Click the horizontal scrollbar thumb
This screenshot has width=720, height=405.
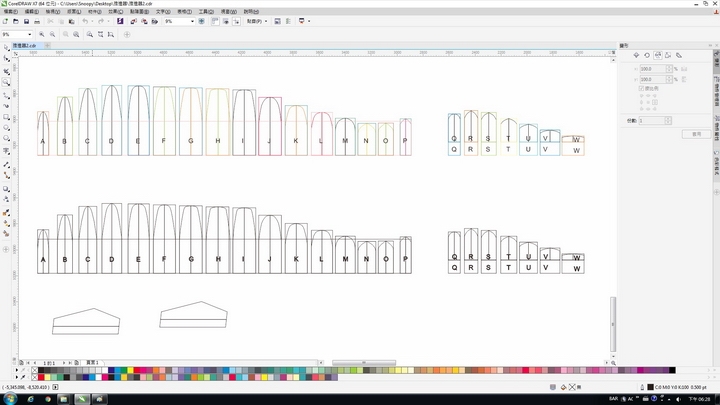point(364,363)
